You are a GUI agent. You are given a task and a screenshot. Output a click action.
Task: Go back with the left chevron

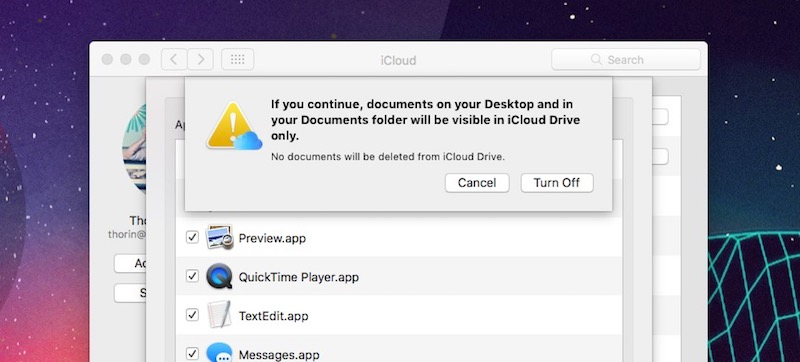point(174,60)
